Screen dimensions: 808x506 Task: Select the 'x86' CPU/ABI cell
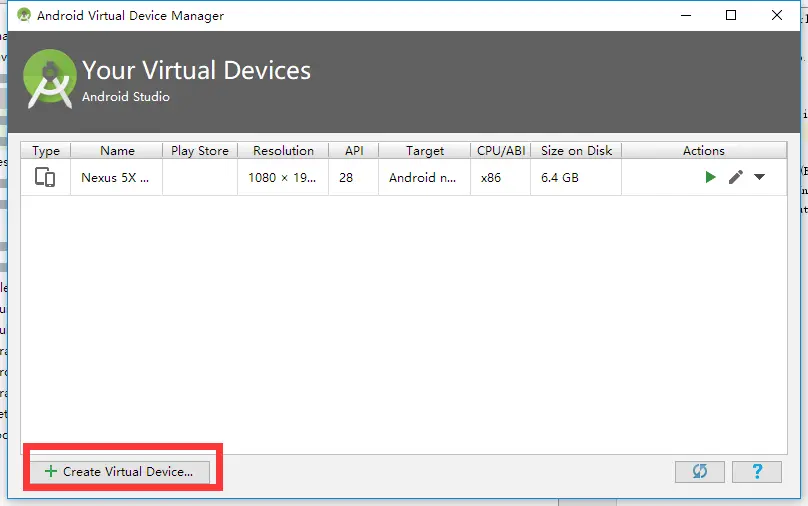pyautogui.click(x=500, y=177)
